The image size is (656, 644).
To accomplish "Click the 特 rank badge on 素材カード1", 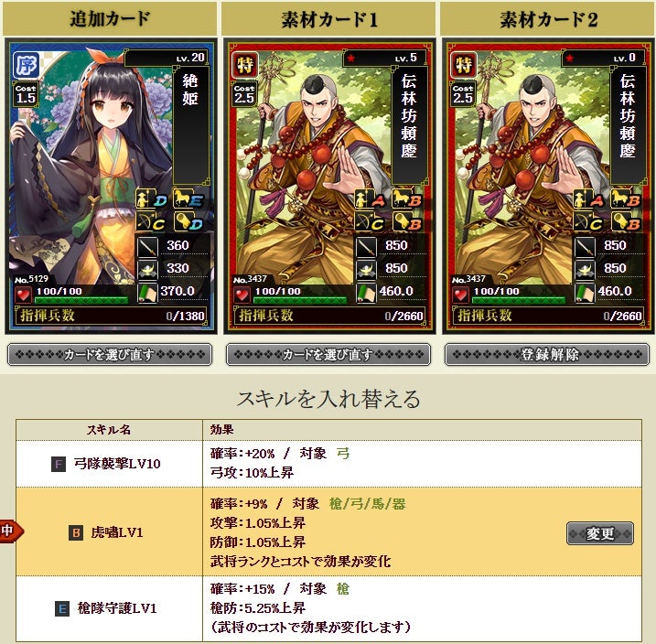I will (245, 65).
